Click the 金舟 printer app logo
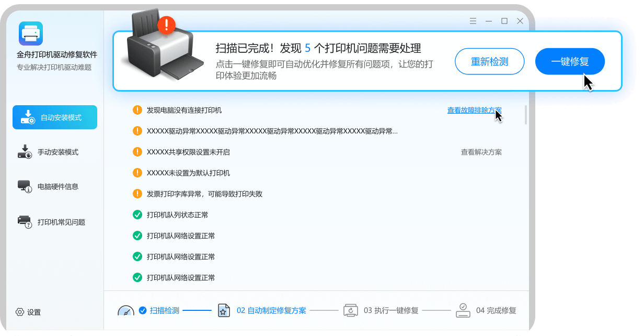Screen dimensions: 644x336 [x=31, y=33]
